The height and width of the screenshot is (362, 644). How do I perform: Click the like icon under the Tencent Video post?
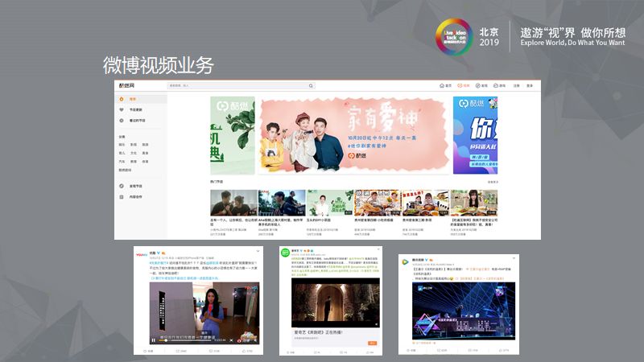tap(501, 350)
